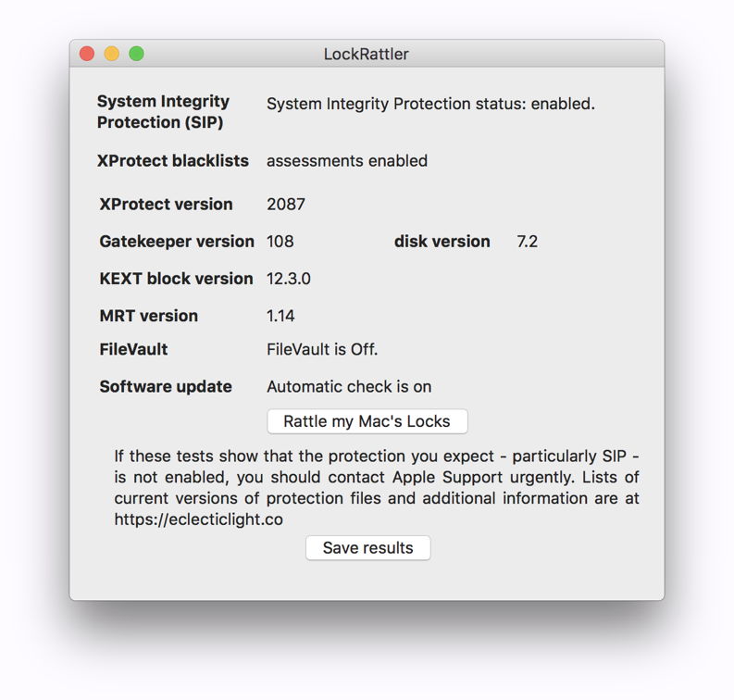Click the Gatekeeper version value 108

(280, 242)
